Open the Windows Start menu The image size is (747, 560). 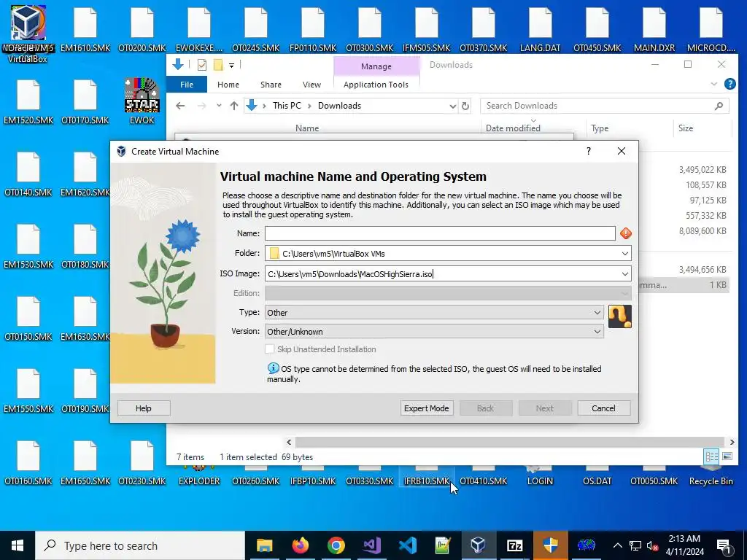[18, 545]
